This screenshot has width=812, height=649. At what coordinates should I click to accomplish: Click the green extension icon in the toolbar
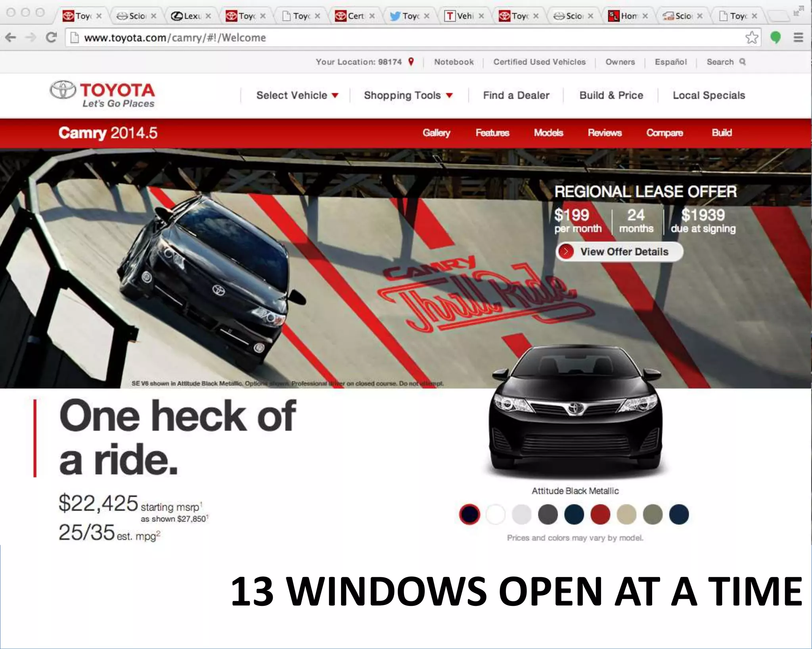point(776,38)
